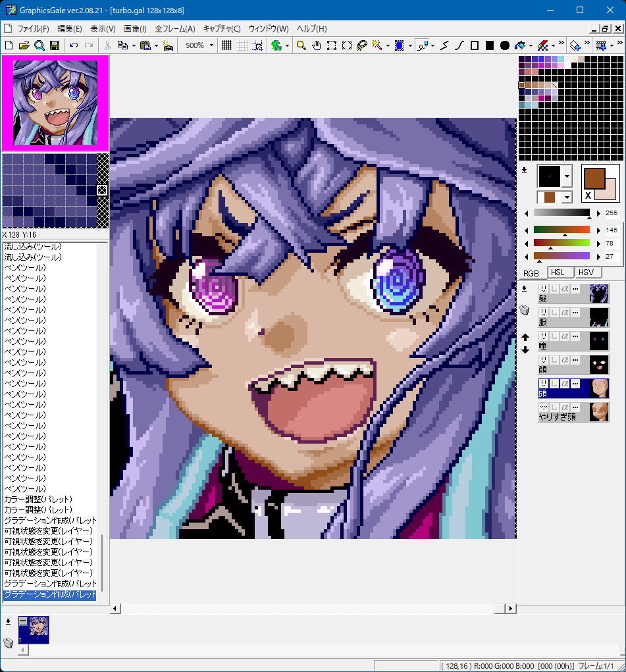Move layer up with the up arrow

click(x=525, y=337)
